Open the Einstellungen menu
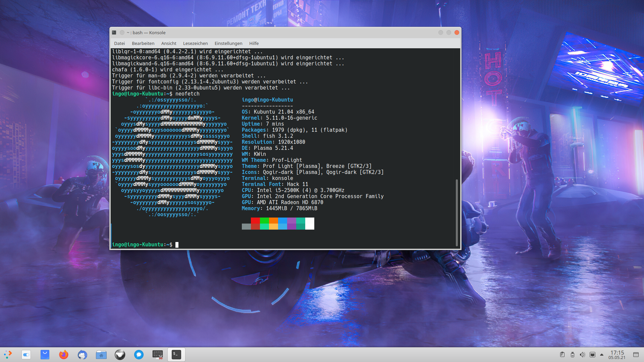This screenshot has width=644, height=362. 228,43
